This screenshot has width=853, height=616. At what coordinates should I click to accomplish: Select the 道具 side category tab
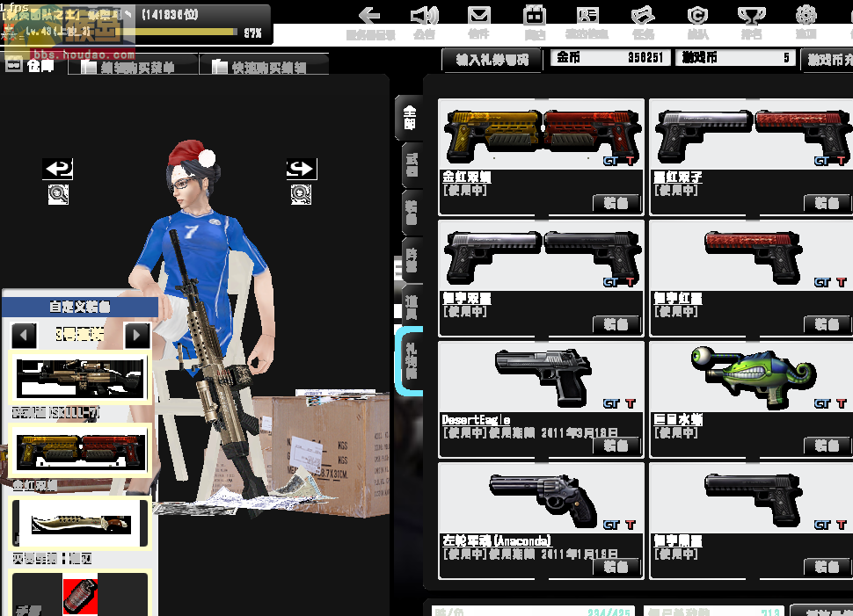[x=412, y=308]
